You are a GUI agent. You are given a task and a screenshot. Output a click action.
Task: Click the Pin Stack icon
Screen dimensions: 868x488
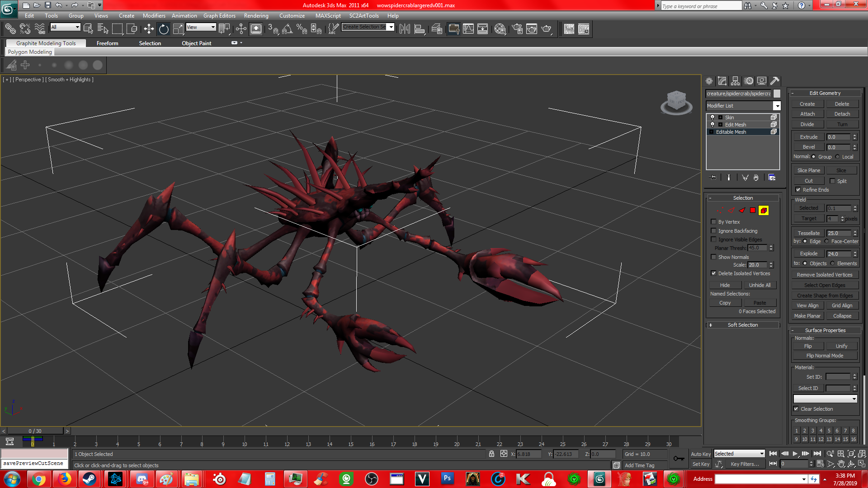pyautogui.click(x=713, y=178)
